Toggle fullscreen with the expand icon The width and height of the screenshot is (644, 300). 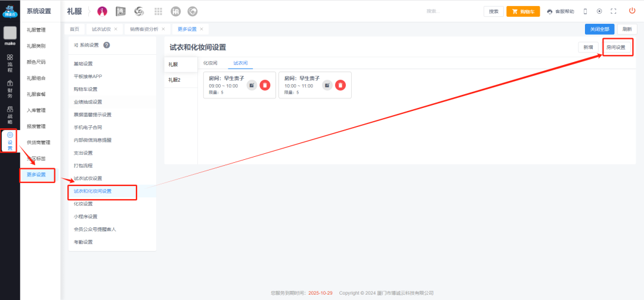tap(614, 11)
